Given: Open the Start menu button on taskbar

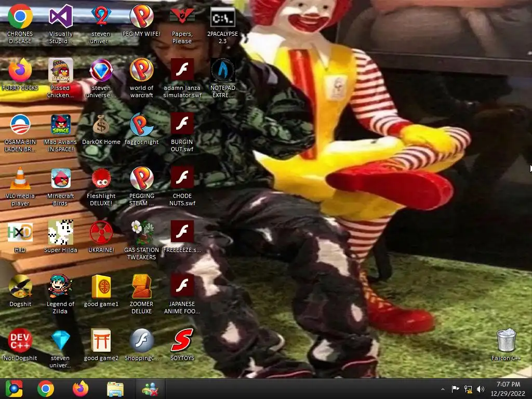Looking at the screenshot, I should click(x=14, y=389).
